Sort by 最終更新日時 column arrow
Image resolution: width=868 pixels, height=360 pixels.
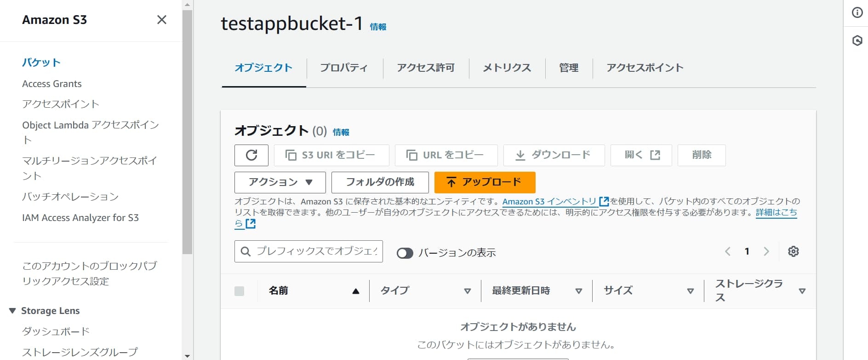[579, 291]
